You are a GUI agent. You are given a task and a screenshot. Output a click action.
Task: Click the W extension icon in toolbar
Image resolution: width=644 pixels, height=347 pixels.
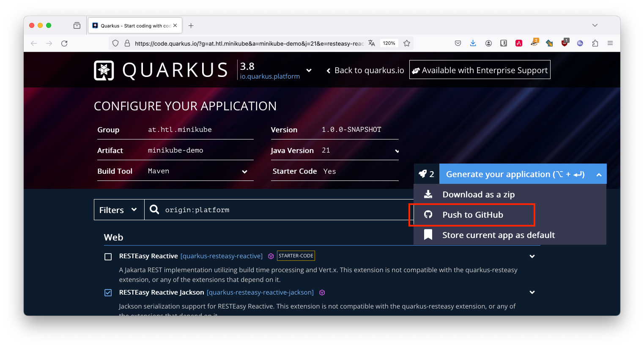pos(580,43)
